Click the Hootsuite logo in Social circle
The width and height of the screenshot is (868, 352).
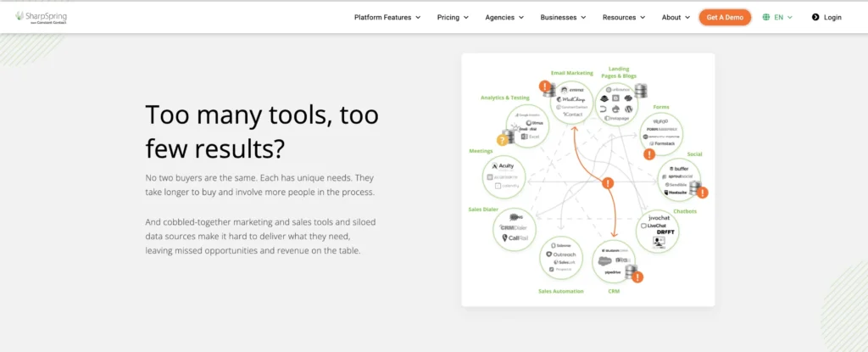[x=676, y=193]
